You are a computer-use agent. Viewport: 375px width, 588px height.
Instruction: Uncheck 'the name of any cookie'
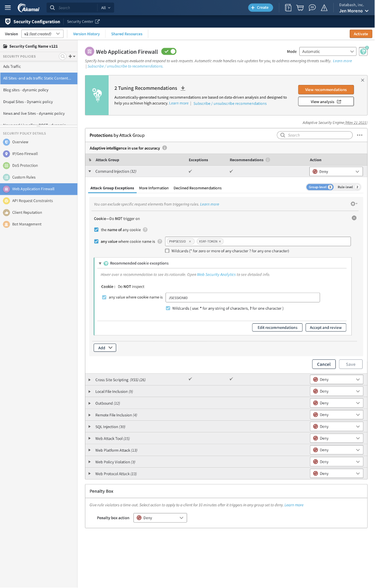click(x=96, y=230)
